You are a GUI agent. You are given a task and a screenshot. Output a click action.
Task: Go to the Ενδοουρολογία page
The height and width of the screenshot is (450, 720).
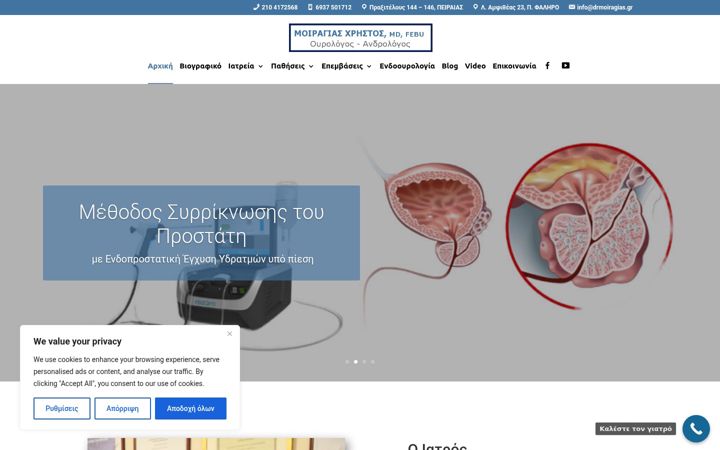(407, 66)
